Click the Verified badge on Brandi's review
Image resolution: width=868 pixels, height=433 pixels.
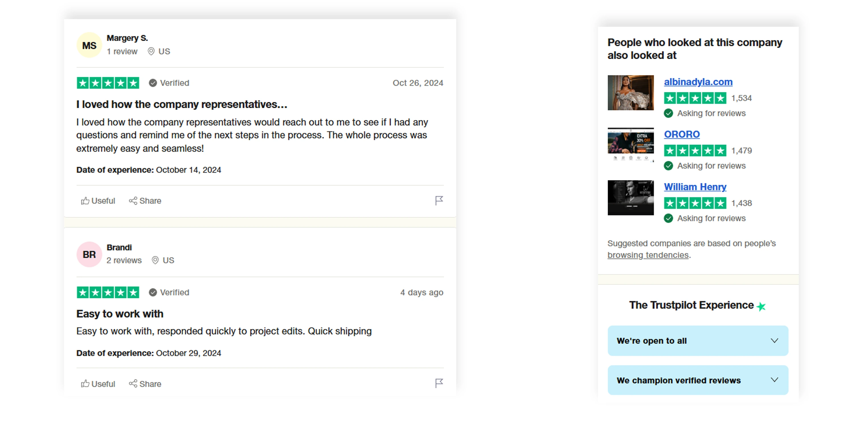point(169,292)
